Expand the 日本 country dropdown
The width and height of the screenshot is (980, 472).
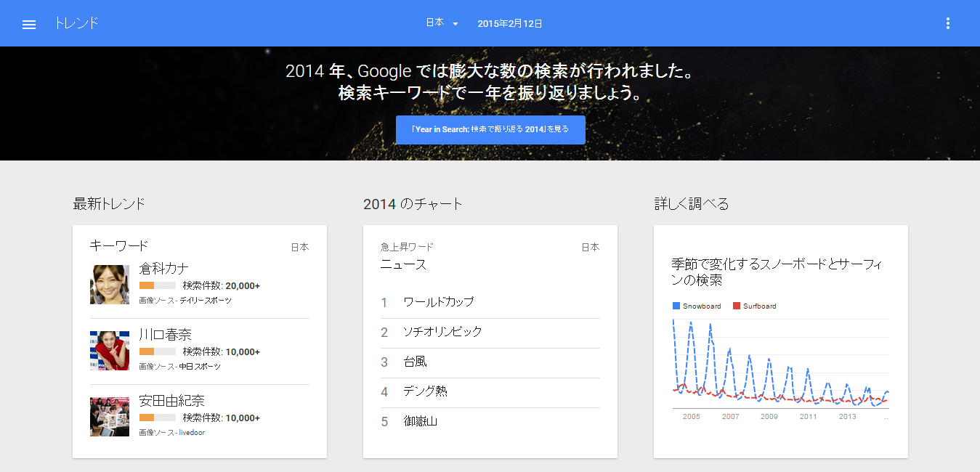442,23
